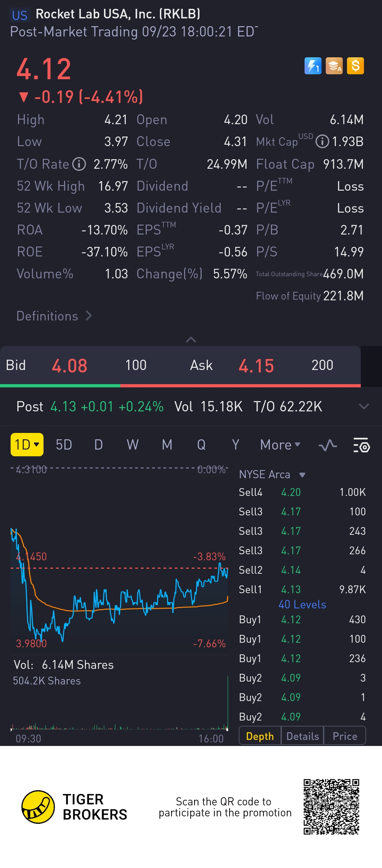Viewport: 382px width, 868px height.
Task: Open Mkt Cap info icon
Action: click(322, 142)
